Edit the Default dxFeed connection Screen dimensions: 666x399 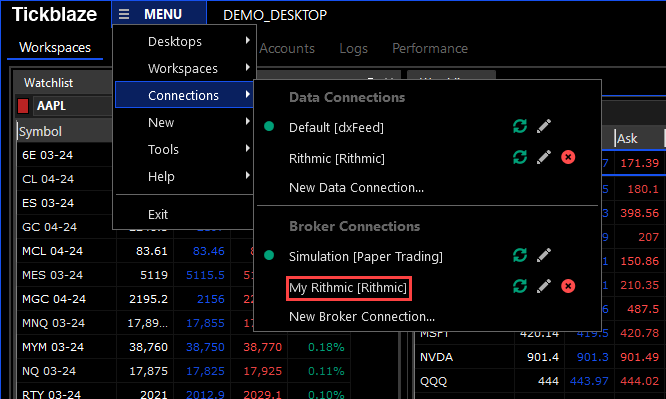coord(544,126)
